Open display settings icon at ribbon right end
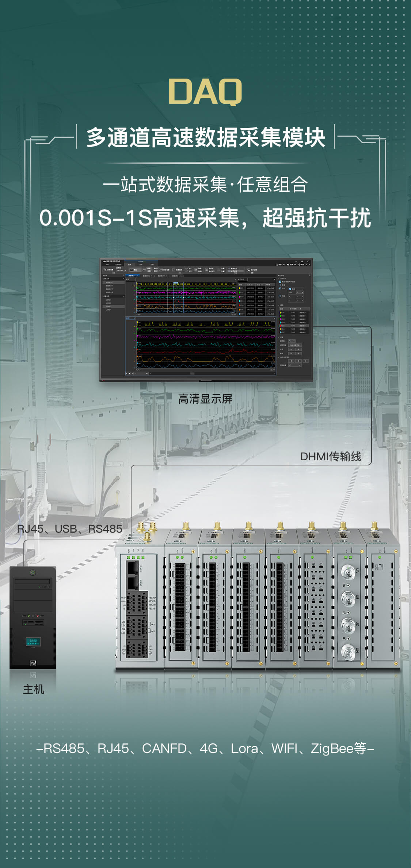This screenshot has width=411, height=868. [x=248, y=270]
